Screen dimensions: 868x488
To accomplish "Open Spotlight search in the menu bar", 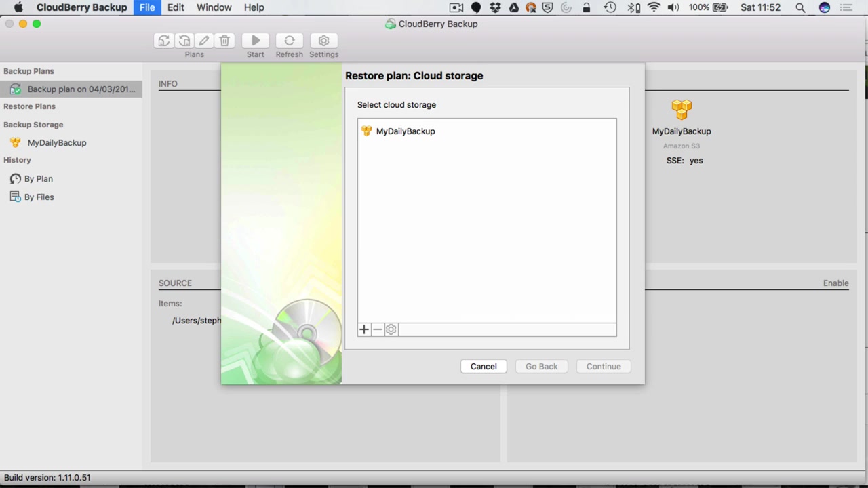I will pyautogui.click(x=800, y=7).
